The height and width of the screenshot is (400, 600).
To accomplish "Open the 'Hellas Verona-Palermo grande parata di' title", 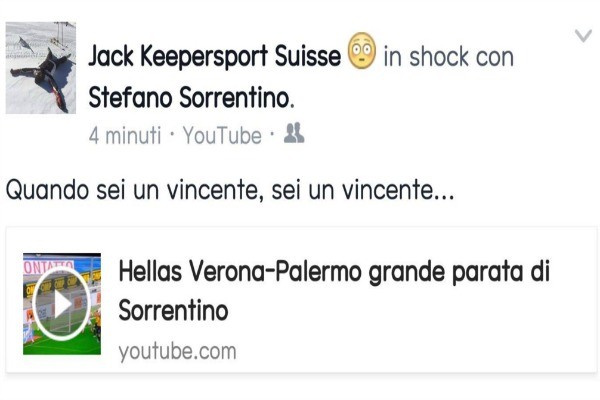I will [334, 271].
